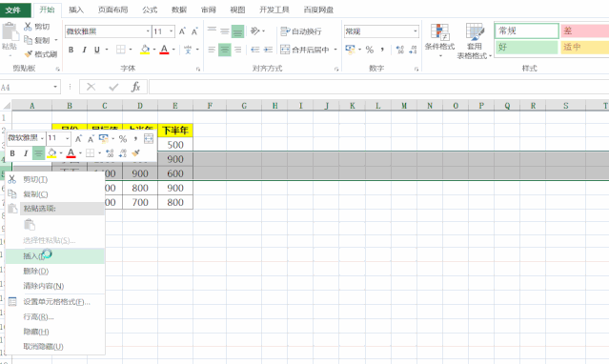Click the orientation text angle icon
Image resolution: width=609 pixels, height=364 pixels.
click(254, 30)
